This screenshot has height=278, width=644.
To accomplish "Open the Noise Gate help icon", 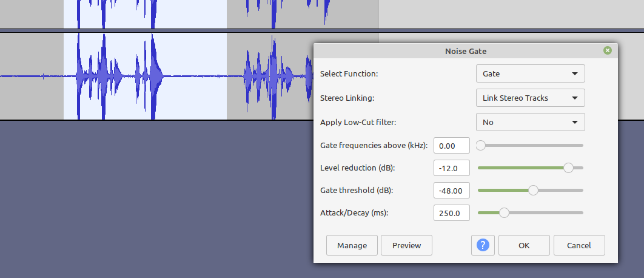I will [x=483, y=245].
